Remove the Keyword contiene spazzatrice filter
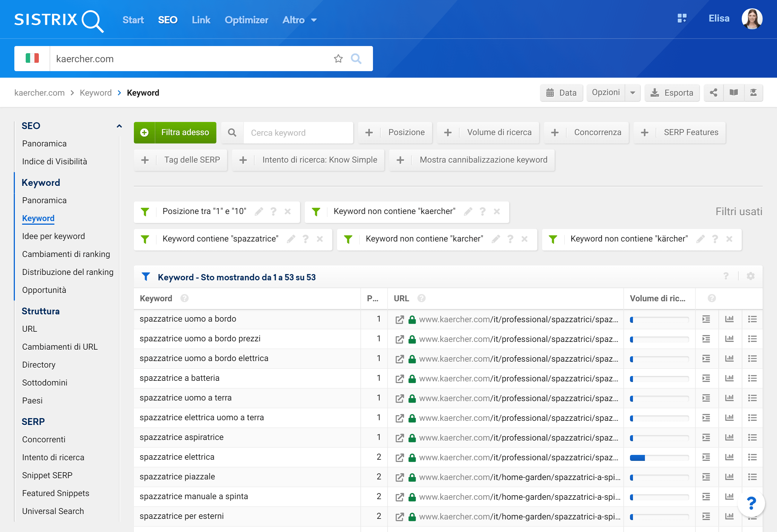This screenshot has height=532, width=777. pos(320,239)
